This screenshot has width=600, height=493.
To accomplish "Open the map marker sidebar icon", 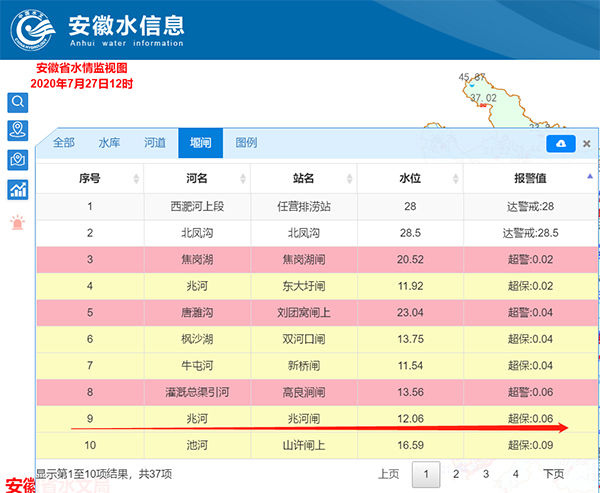I will pos(18,160).
